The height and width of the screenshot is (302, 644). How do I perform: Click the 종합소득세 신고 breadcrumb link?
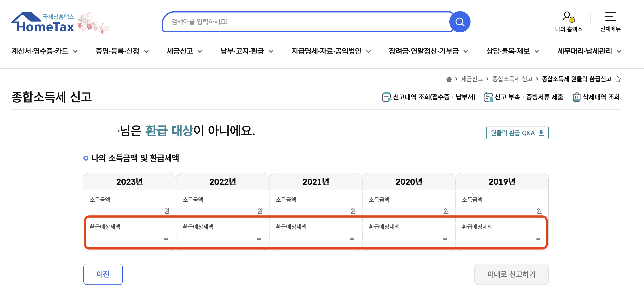512,79
